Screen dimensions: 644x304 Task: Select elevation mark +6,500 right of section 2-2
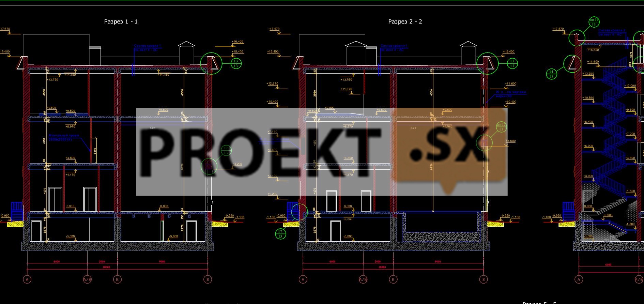point(511,141)
